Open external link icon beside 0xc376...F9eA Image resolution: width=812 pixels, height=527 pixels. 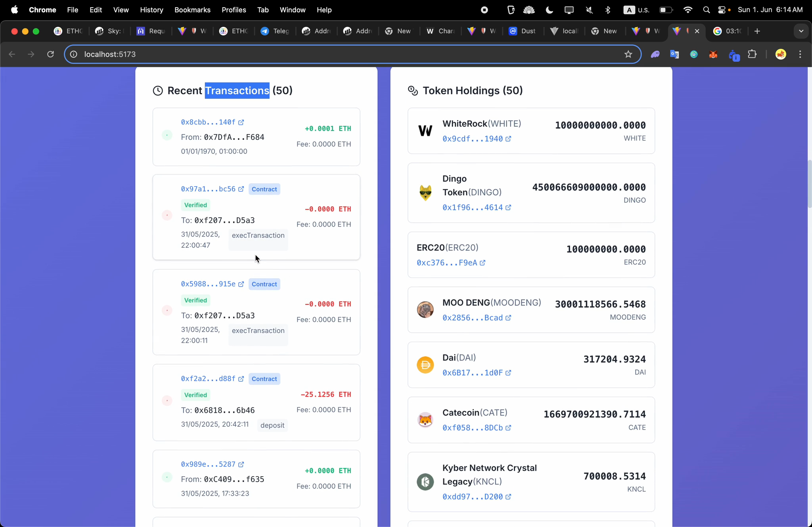click(483, 263)
